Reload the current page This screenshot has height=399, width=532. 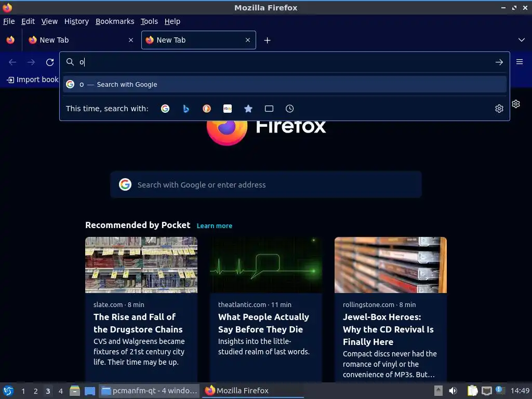[x=50, y=62]
